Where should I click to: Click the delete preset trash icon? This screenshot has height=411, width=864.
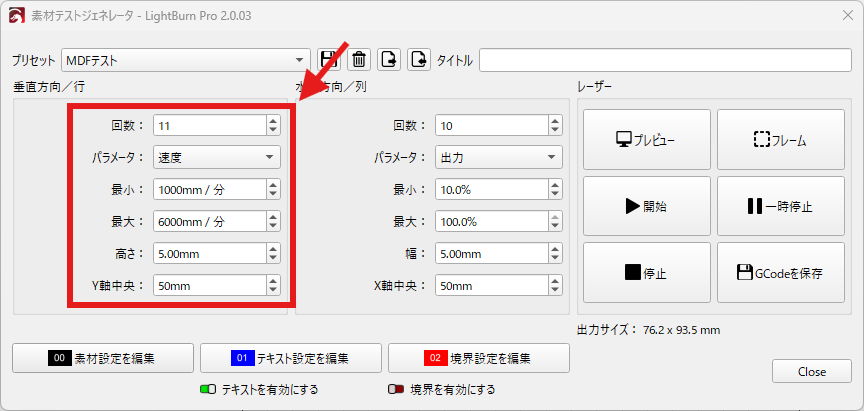[359, 60]
